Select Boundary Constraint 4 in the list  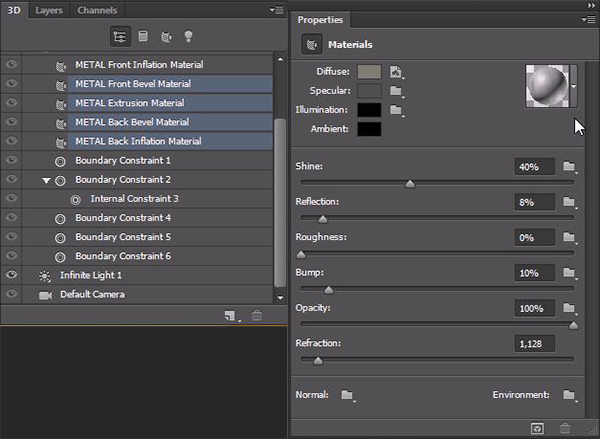(x=123, y=218)
